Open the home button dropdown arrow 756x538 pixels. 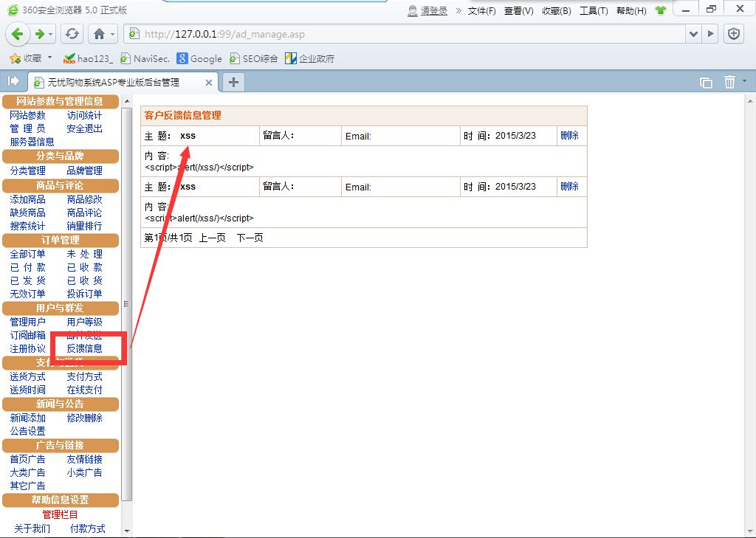112,34
